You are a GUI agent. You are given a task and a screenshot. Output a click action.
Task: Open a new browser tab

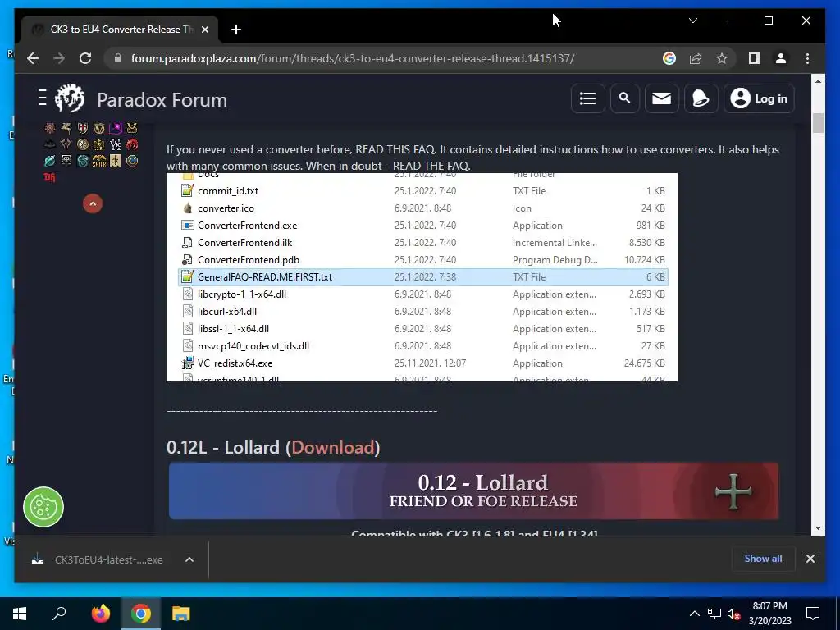pyautogui.click(x=236, y=30)
